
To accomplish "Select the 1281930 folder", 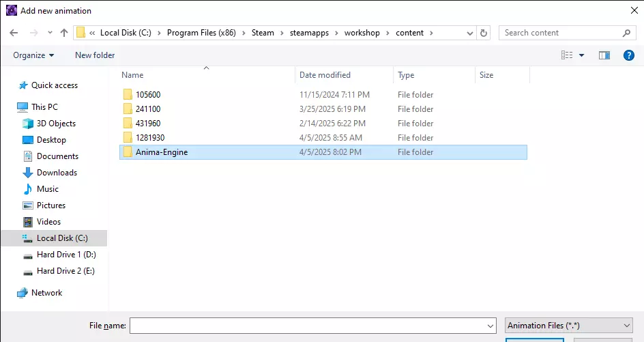I will 323,138.
